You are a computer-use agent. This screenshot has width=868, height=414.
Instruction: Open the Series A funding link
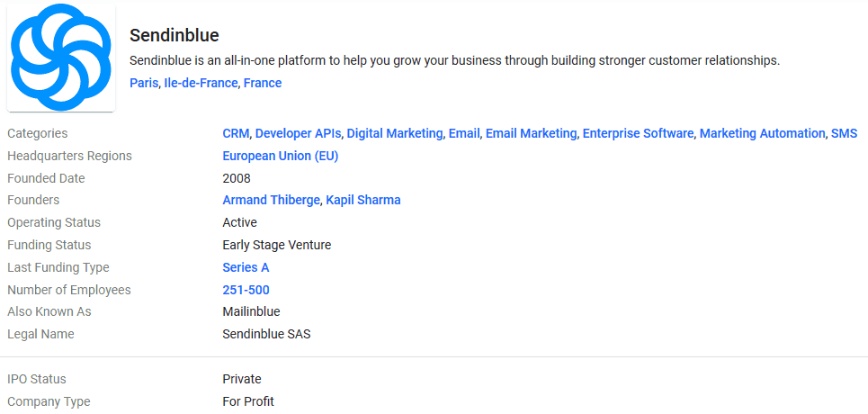pos(246,267)
